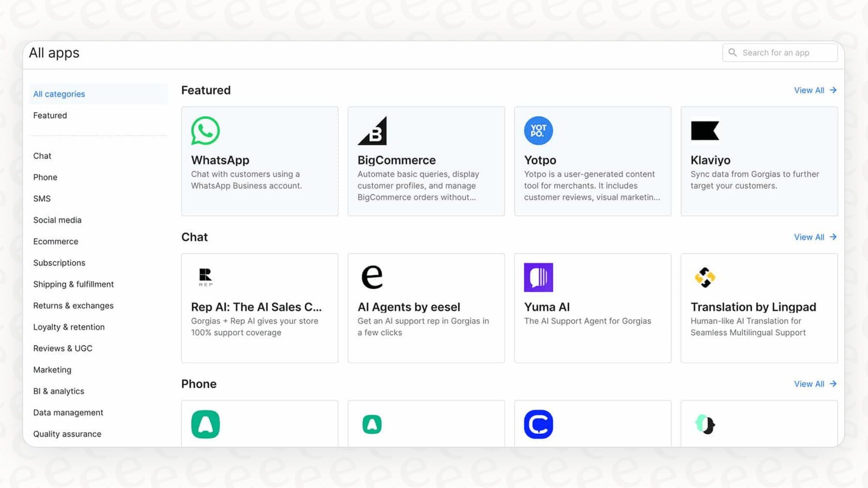Open the WhatsApp app icon

pos(205,131)
